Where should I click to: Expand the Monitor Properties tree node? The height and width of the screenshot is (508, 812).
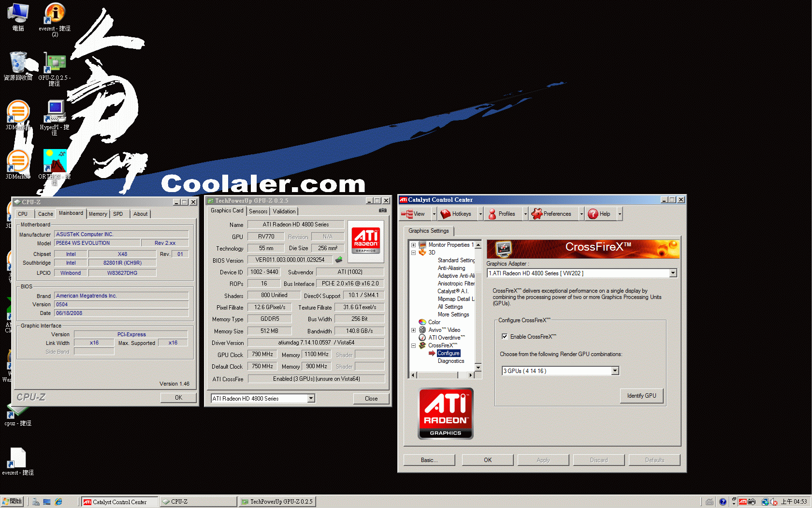point(413,245)
